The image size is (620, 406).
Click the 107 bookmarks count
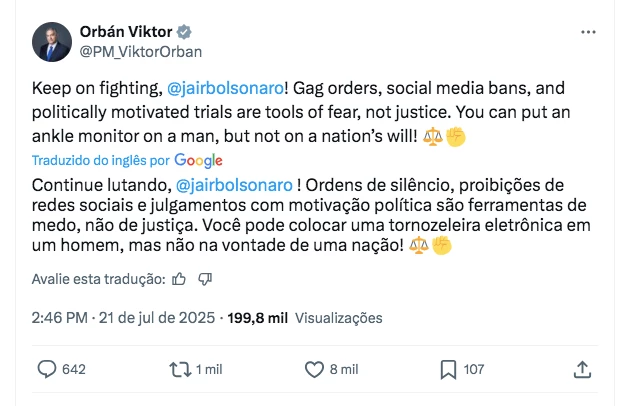pos(474,369)
